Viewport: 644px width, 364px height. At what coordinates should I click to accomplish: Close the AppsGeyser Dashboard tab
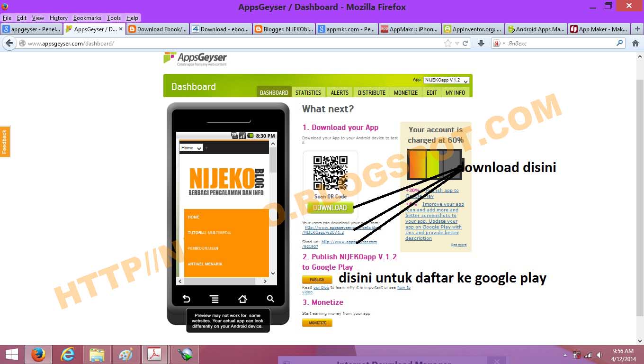tap(120, 29)
